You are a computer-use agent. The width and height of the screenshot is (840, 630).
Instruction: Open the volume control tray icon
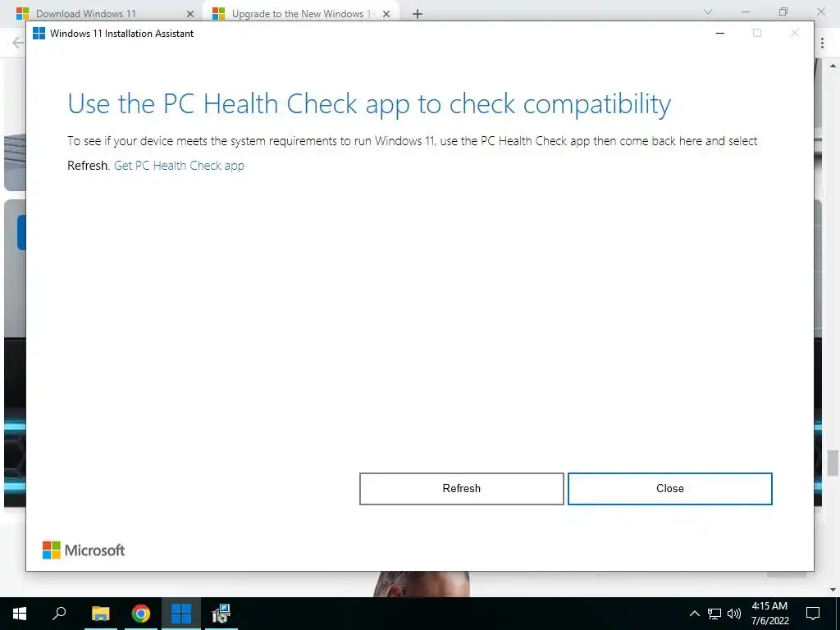734,614
